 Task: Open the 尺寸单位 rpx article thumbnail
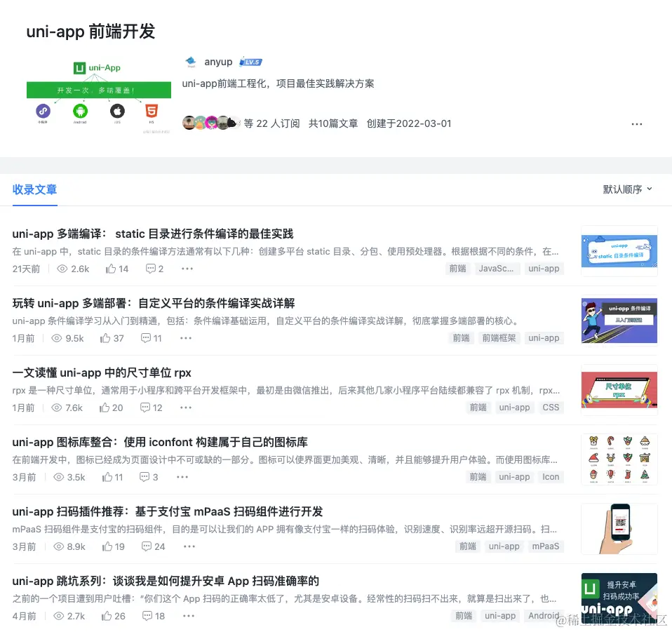pyautogui.click(x=619, y=390)
